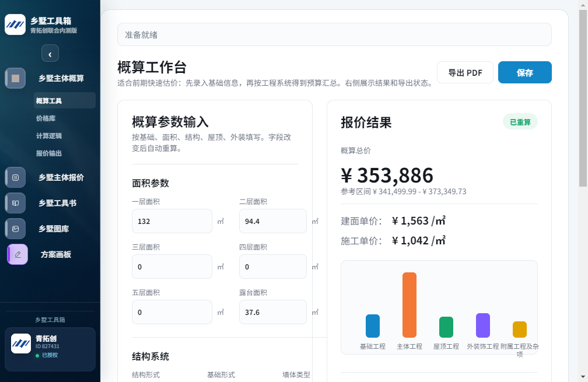Click the 建面单价 ¥ 1,563 value
This screenshot has width=588, height=382.
pos(419,221)
